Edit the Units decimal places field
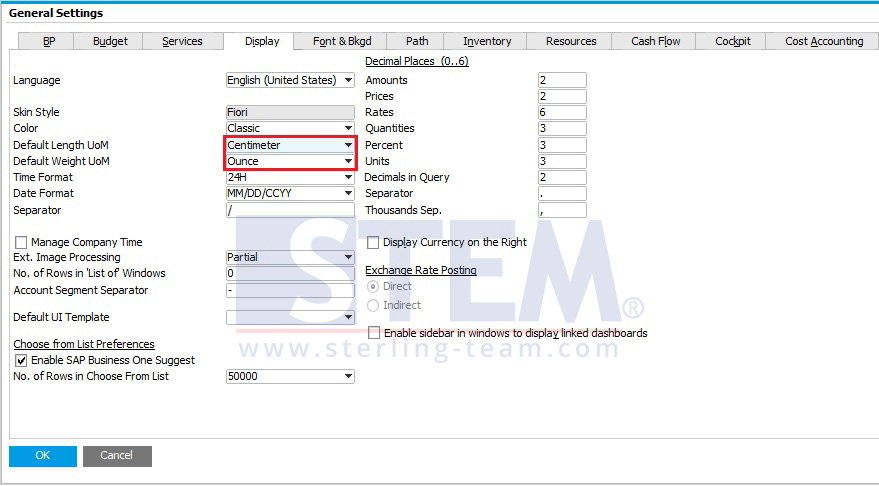Viewport: 879px width, 486px height. (x=562, y=161)
